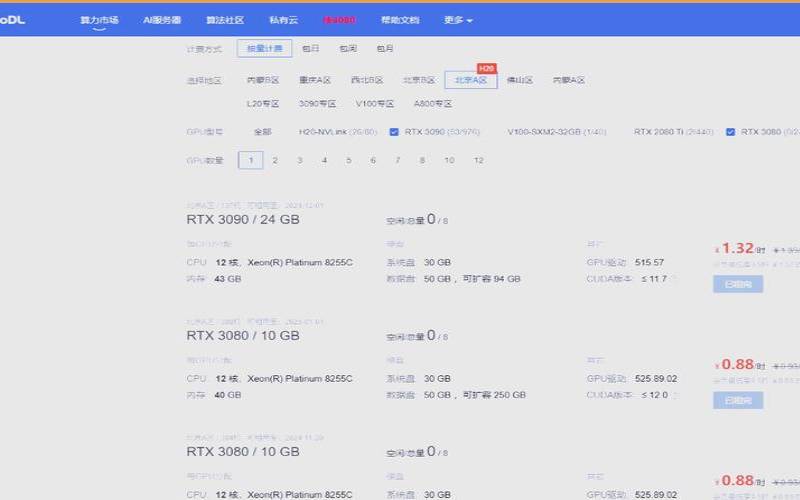Select the 重庆A区 region
This screenshot has height=500, width=800.
pos(314,80)
